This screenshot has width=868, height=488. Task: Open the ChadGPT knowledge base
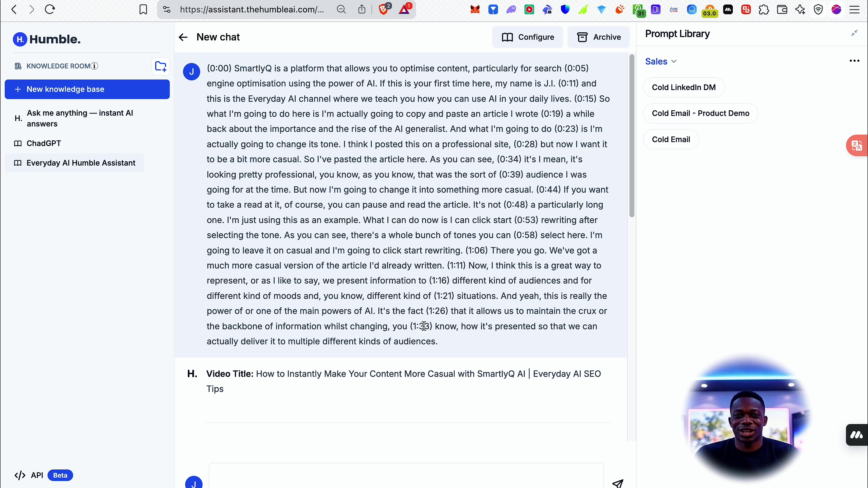(43, 143)
